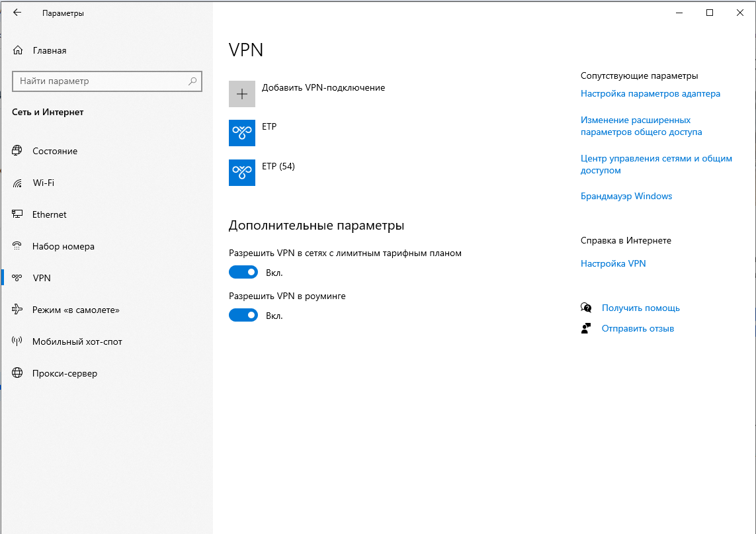756x534 pixels.
Task: Click the airplane mode icon
Action: pos(17,309)
